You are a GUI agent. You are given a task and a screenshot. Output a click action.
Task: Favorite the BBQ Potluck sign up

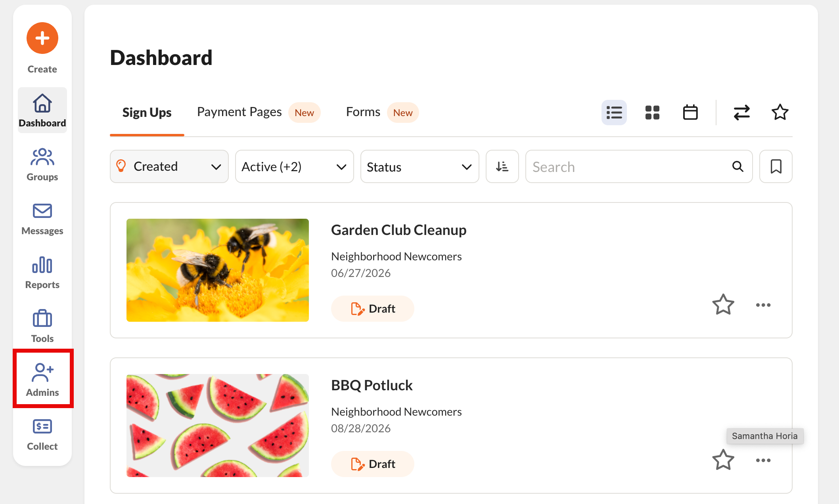click(723, 460)
